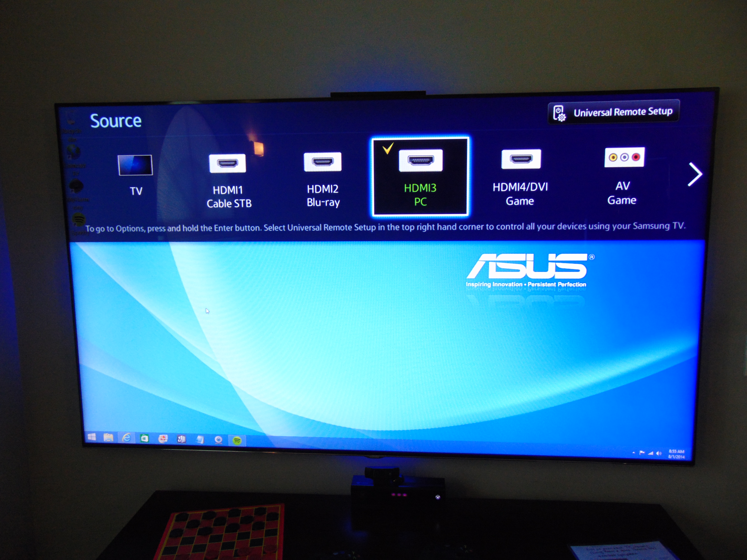Viewport: 747px width, 560px height.
Task: Select the TV source icon
Action: [135, 165]
